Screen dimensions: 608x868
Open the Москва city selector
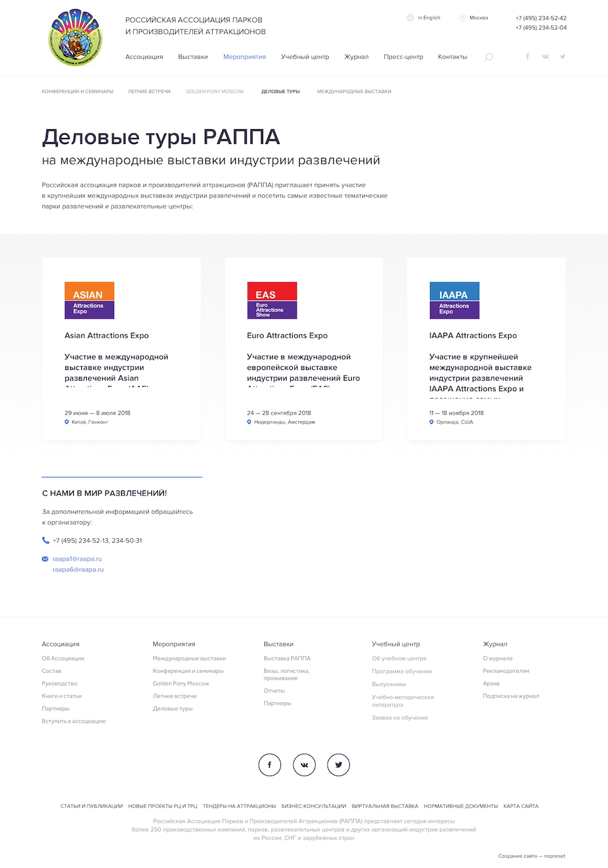(x=478, y=18)
